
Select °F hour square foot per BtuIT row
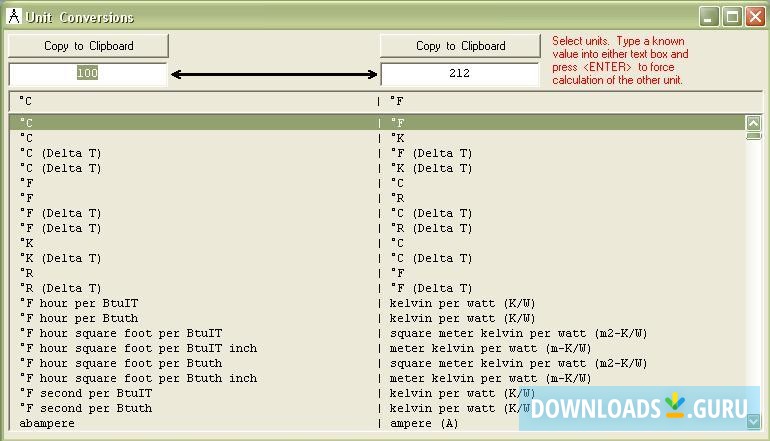click(x=377, y=333)
